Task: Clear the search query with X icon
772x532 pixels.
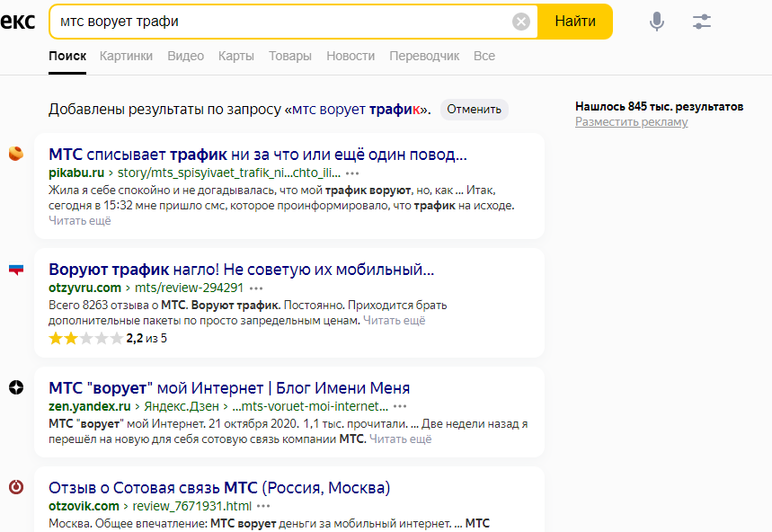Action: [x=521, y=22]
